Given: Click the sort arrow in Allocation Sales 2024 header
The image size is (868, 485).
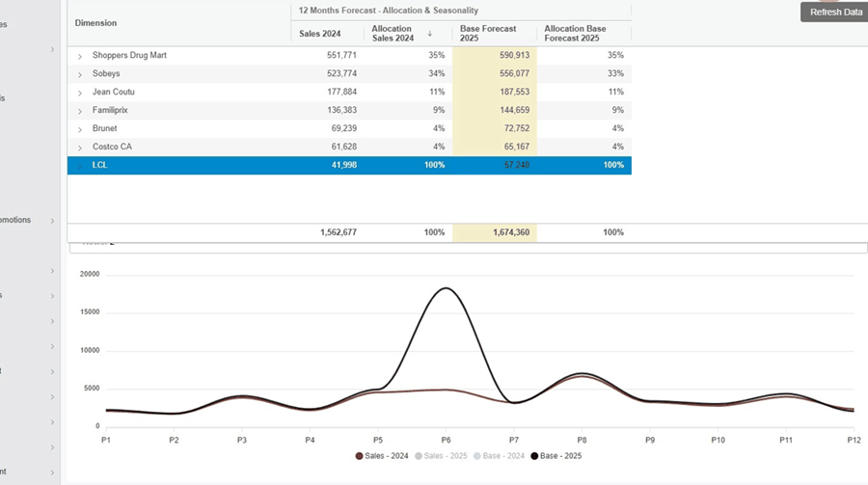Looking at the screenshot, I should click(x=429, y=34).
